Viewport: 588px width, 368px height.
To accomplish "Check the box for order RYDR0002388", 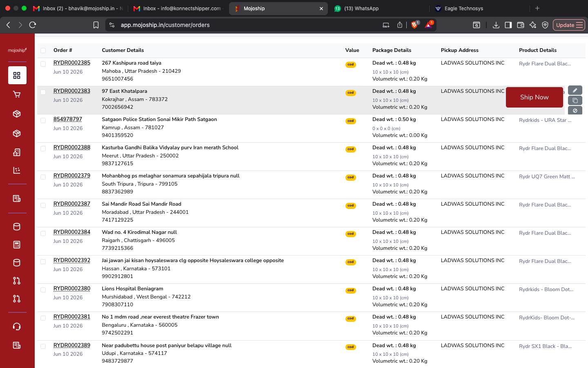I will (x=43, y=148).
